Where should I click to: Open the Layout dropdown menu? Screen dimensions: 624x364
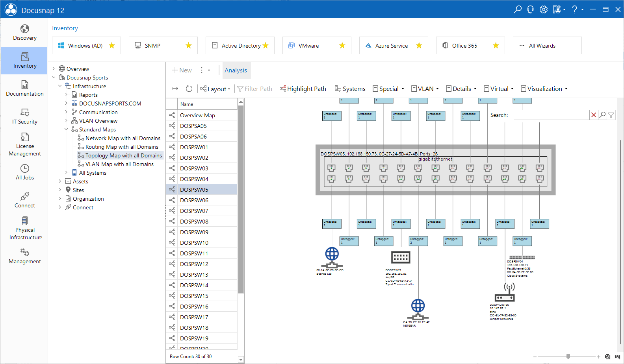point(215,89)
